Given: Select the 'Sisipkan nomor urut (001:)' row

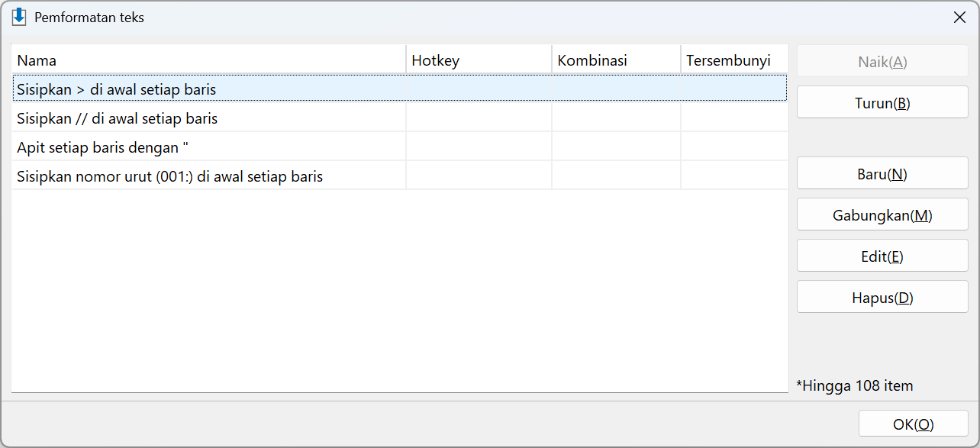Looking at the screenshot, I should (399, 176).
